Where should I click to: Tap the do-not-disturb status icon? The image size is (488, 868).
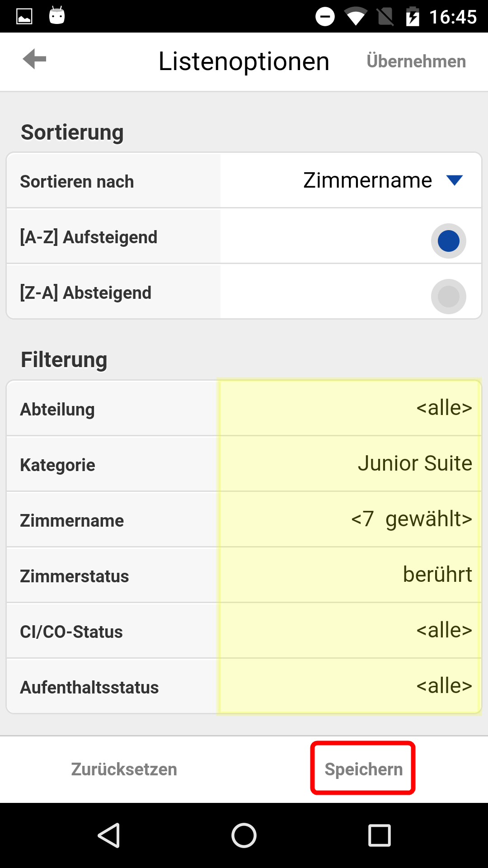tap(325, 17)
